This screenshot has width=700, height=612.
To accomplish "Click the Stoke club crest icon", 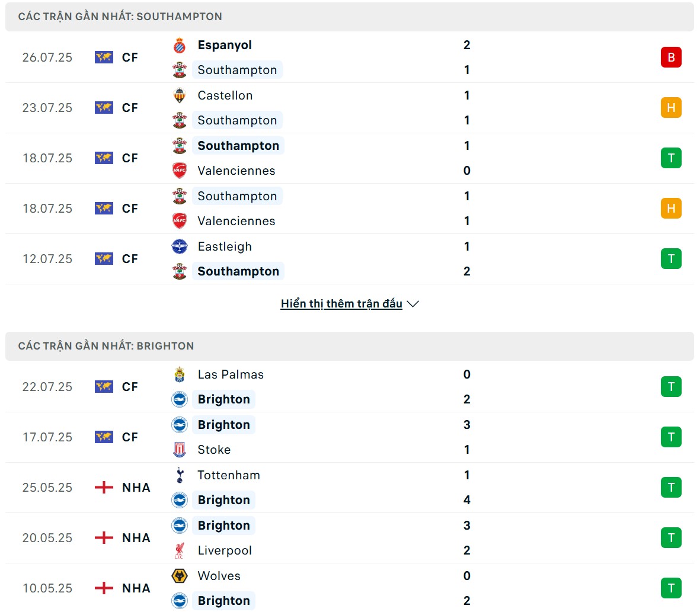I will coord(180,450).
